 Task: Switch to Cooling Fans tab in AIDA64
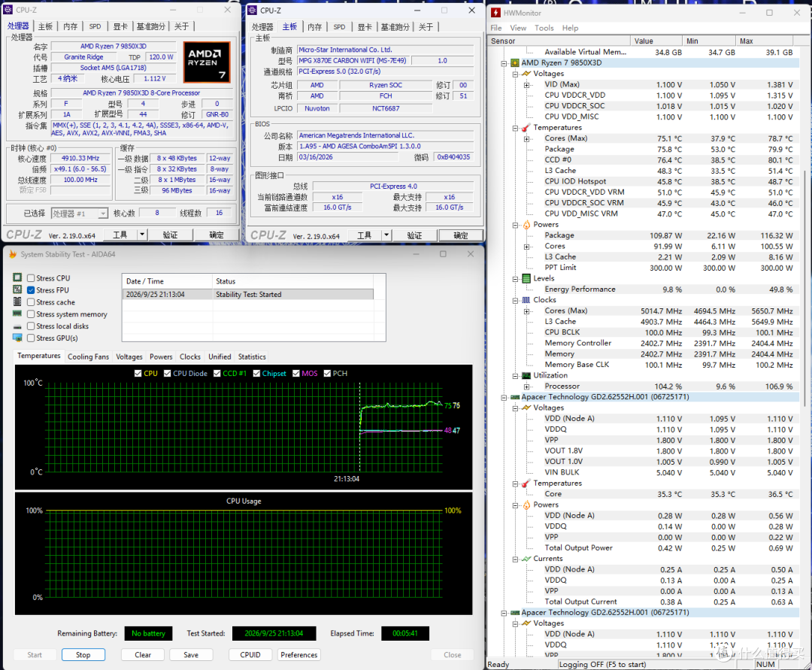click(x=88, y=356)
